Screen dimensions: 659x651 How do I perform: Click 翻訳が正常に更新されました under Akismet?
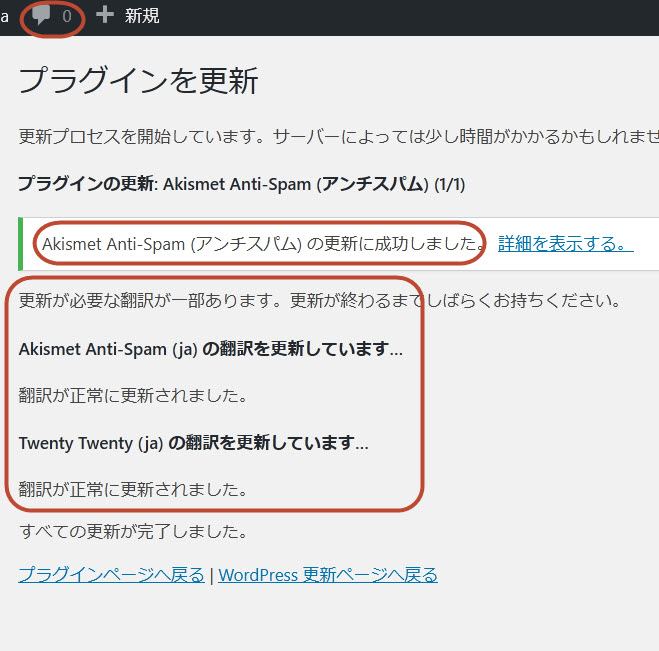(x=133, y=395)
